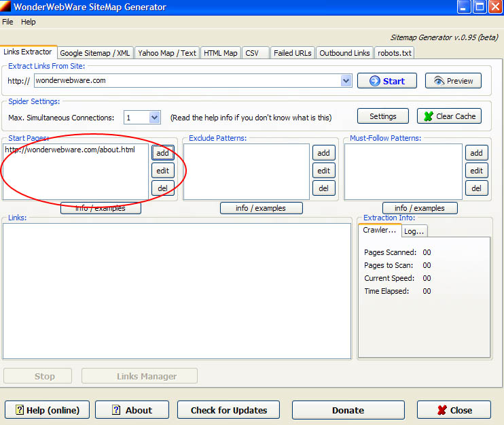Open info / examples under Must-Follow Patterns
The height and width of the screenshot is (425, 504).
[x=420, y=208]
